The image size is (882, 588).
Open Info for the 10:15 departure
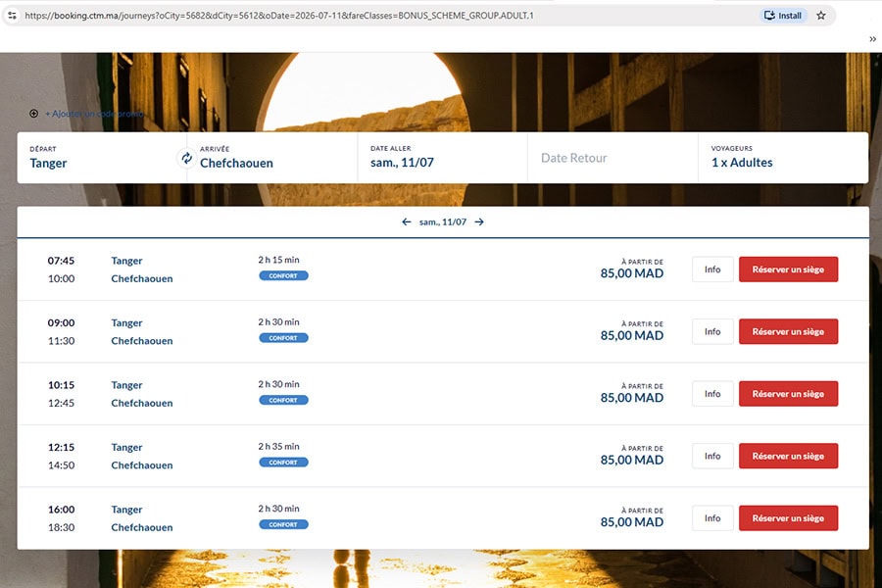pyautogui.click(x=712, y=394)
